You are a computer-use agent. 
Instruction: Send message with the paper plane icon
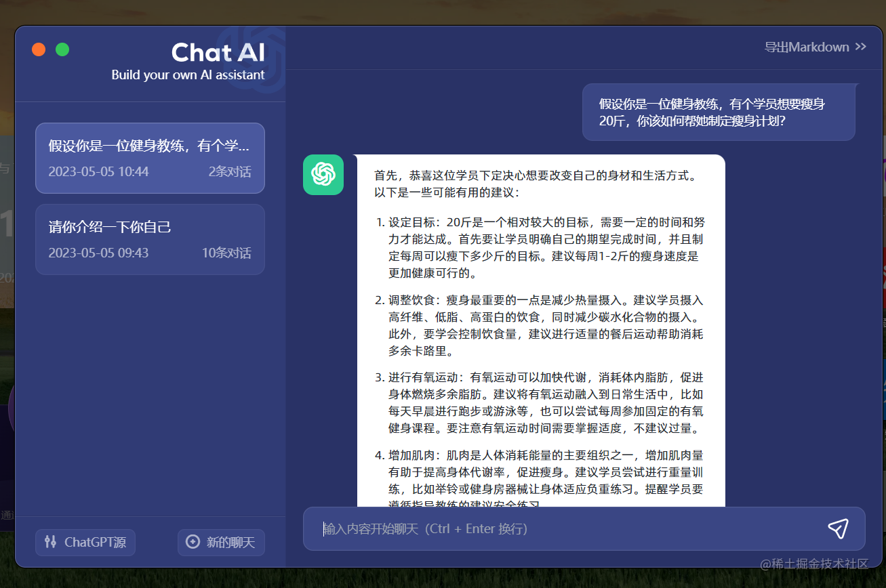(838, 528)
